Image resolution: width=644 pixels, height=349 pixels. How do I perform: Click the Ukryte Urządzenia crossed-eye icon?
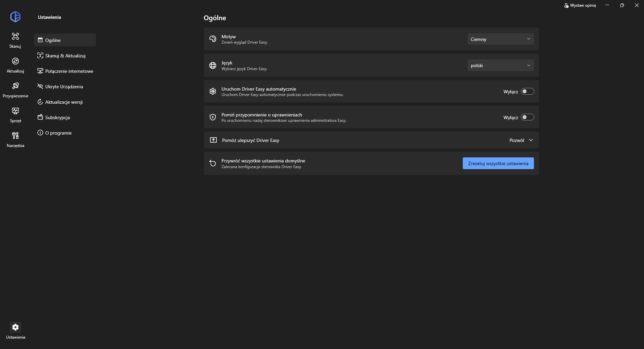coord(40,86)
